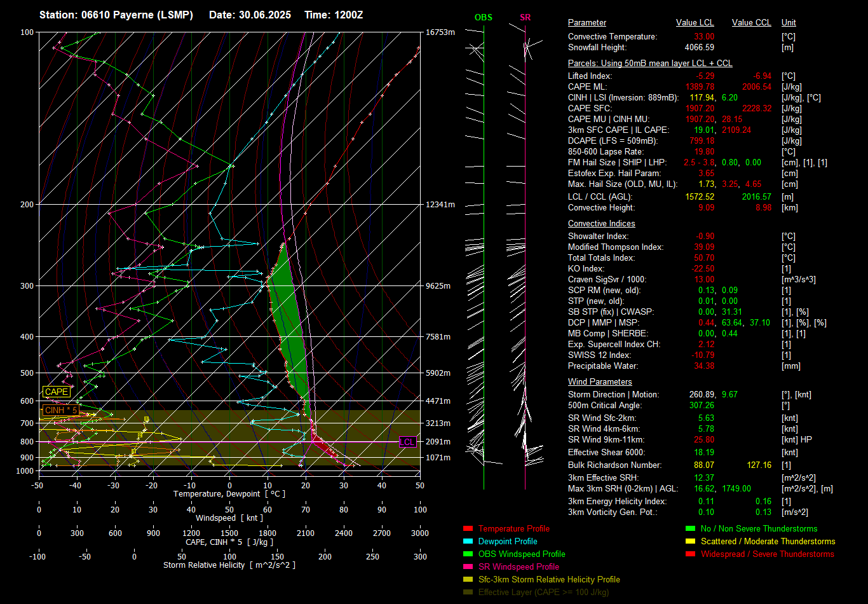Click the helicity marker numbered 3
Image resolution: width=868 pixels, height=604 pixels.
[147, 419]
